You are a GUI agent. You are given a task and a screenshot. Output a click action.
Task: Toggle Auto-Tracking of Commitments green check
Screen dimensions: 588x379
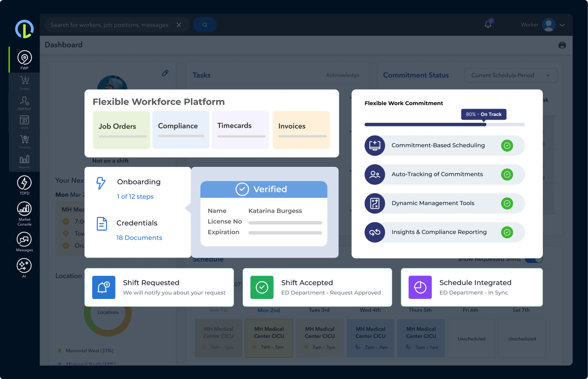pos(507,174)
